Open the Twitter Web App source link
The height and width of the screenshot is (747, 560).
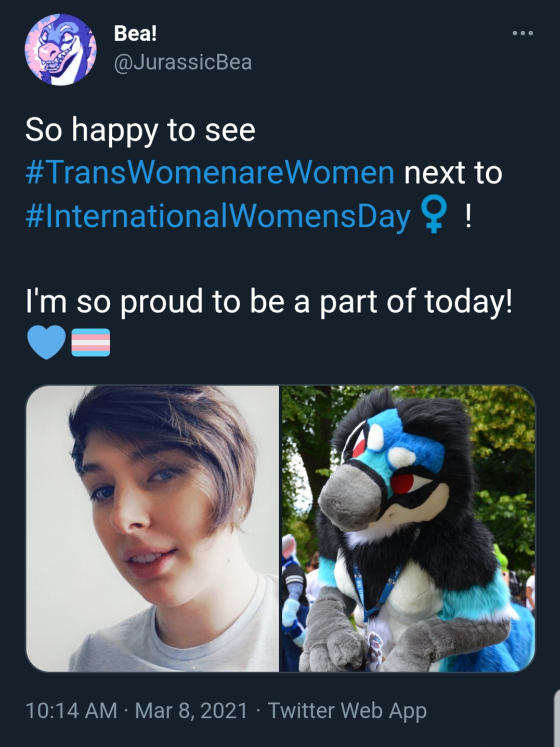[x=347, y=711]
